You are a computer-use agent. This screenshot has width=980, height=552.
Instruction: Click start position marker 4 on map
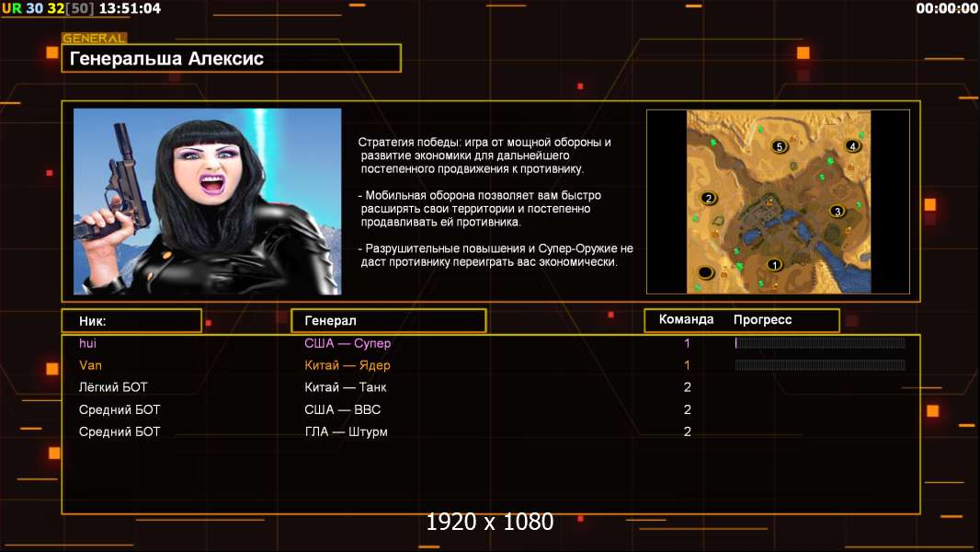pos(852,145)
